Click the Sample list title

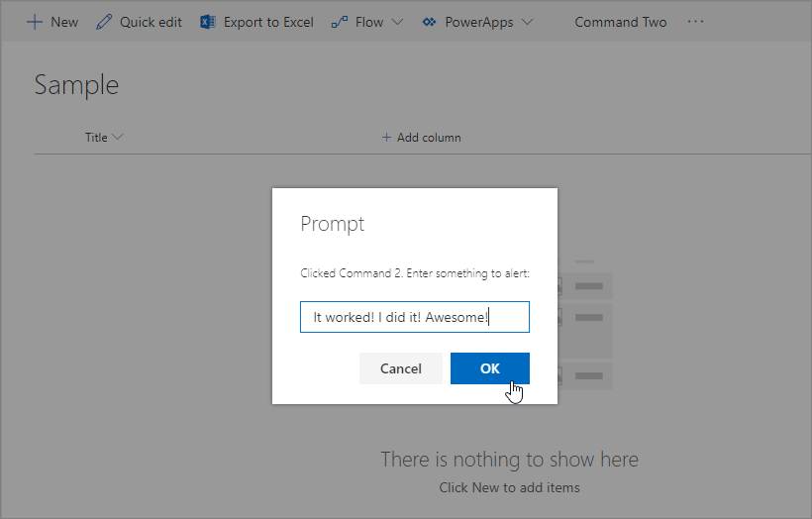[x=76, y=85]
